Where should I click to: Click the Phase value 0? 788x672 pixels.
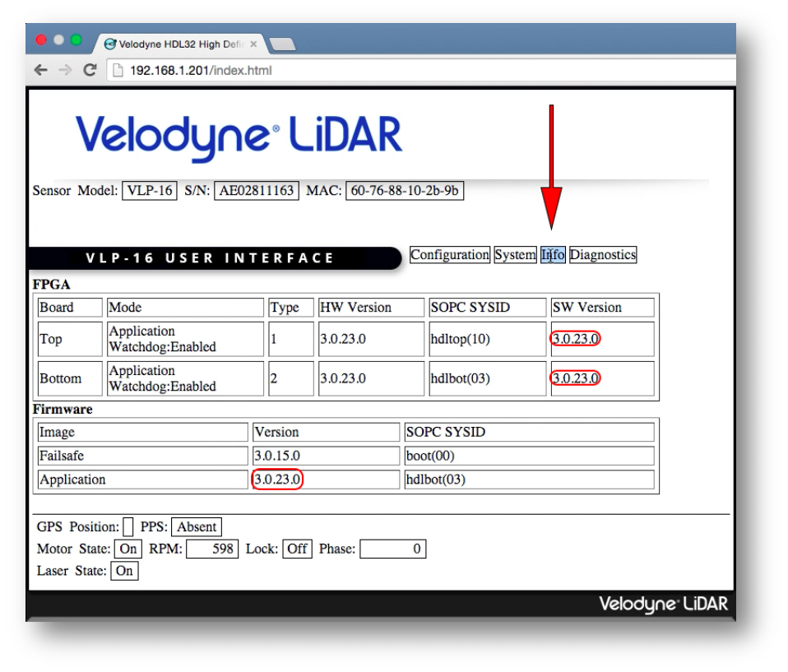coord(393,549)
